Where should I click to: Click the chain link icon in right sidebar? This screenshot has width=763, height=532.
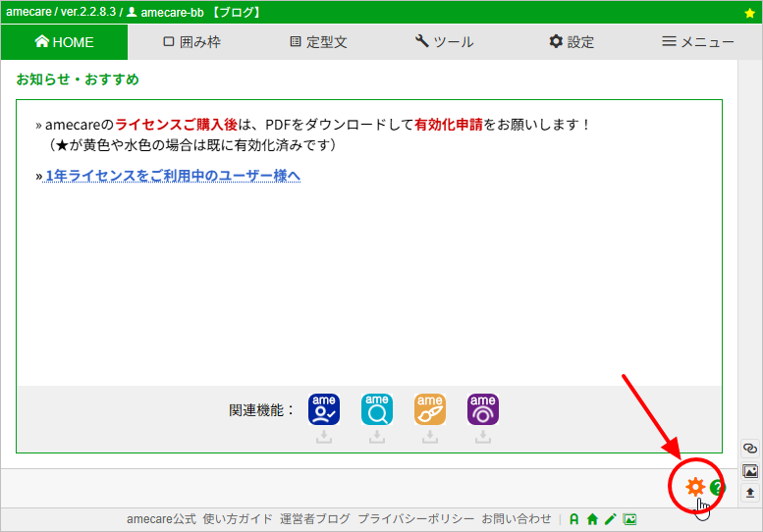tap(750, 449)
